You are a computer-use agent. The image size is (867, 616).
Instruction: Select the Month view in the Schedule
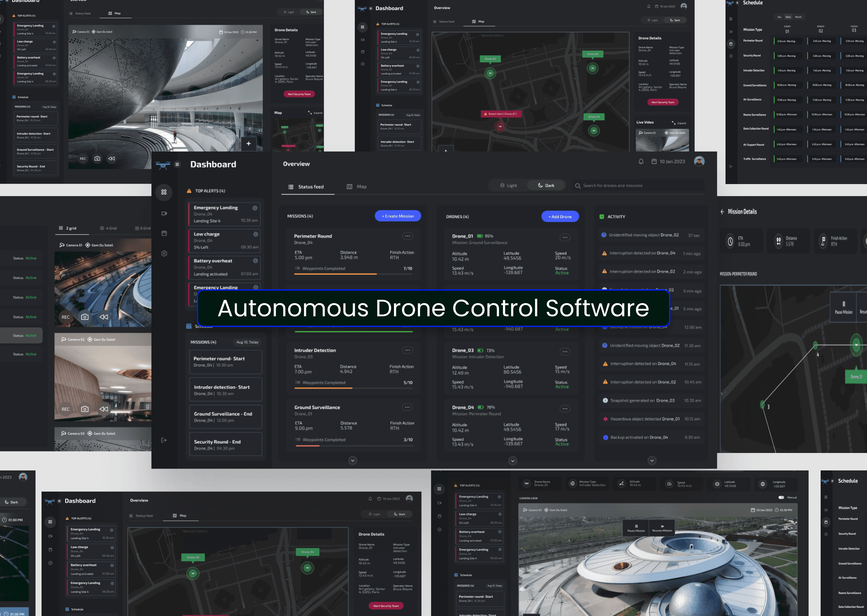pyautogui.click(x=798, y=17)
